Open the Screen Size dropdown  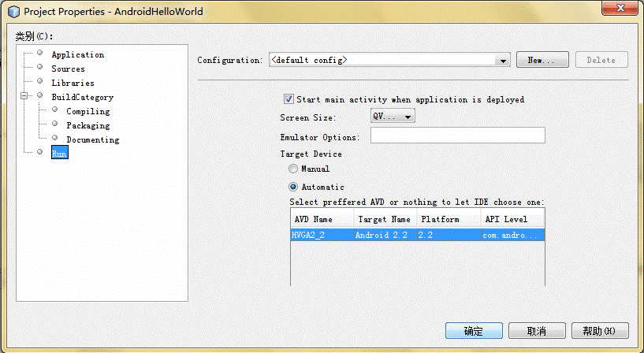393,116
